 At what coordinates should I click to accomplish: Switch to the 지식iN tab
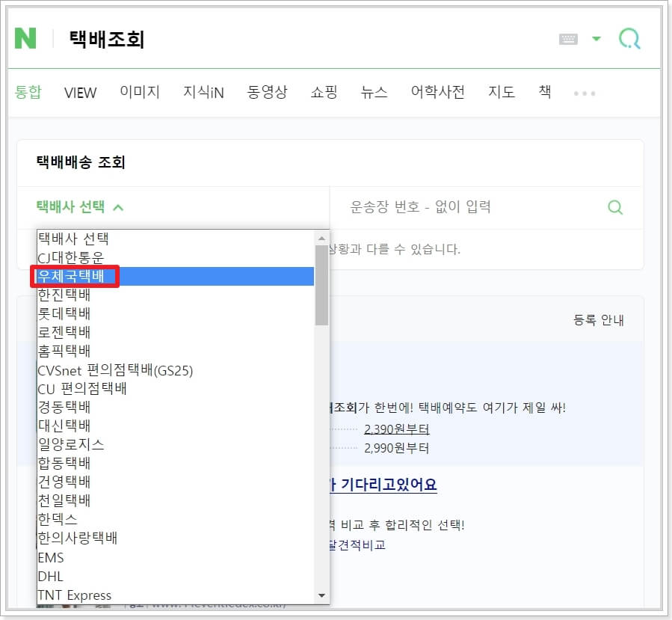[203, 92]
